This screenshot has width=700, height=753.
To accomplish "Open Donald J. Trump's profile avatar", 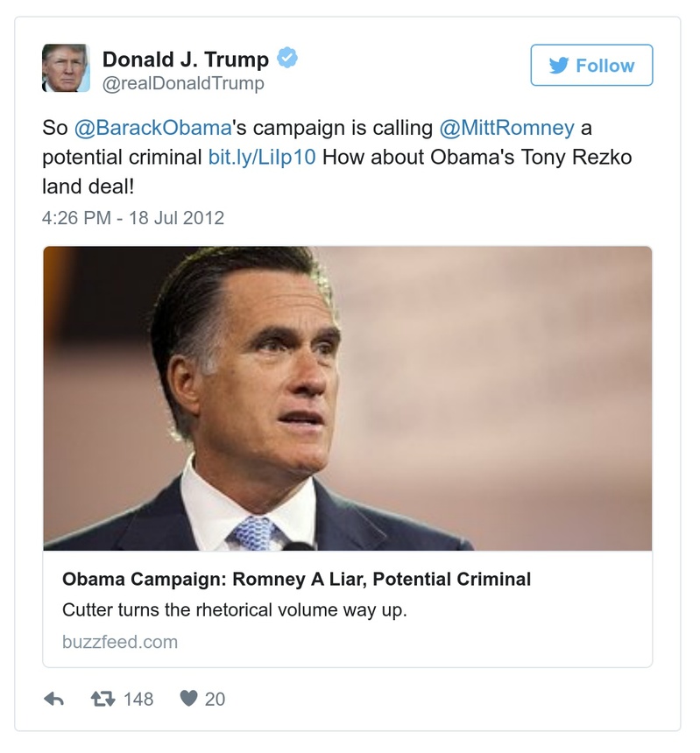I will tap(66, 66).
